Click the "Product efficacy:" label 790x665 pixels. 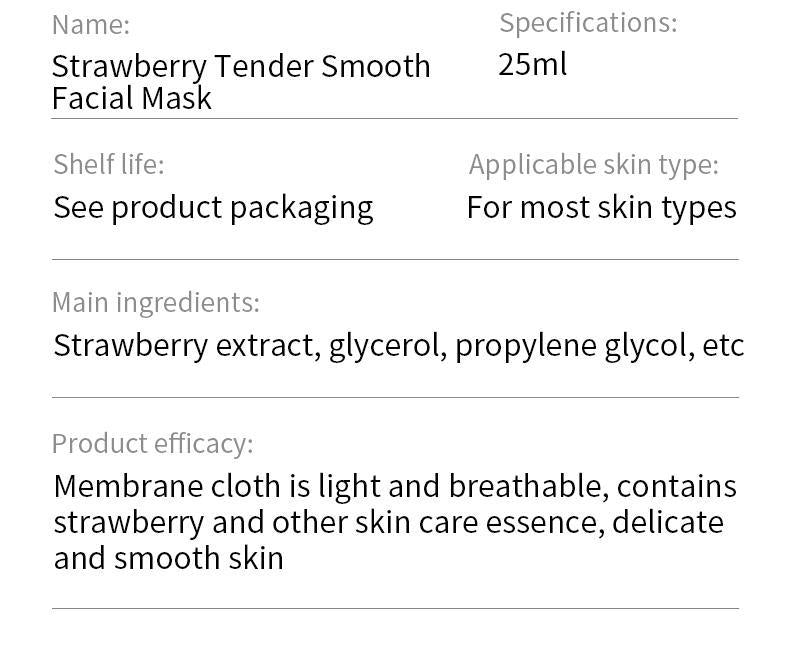152,442
